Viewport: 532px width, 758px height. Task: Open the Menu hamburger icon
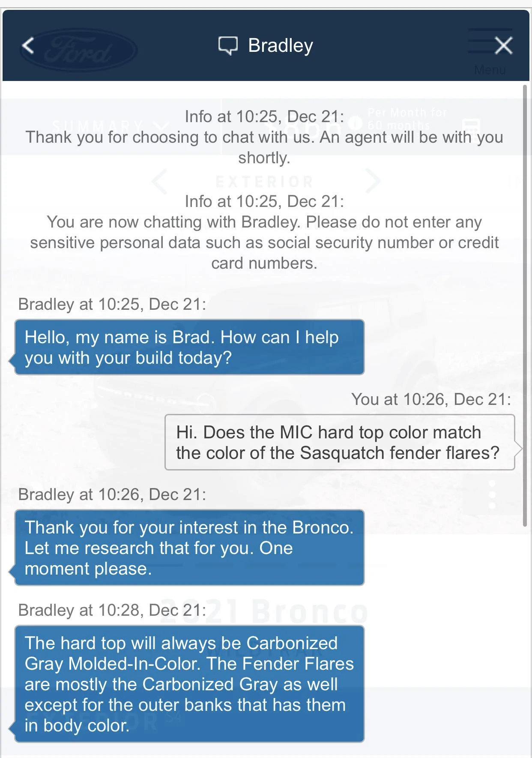click(x=490, y=41)
